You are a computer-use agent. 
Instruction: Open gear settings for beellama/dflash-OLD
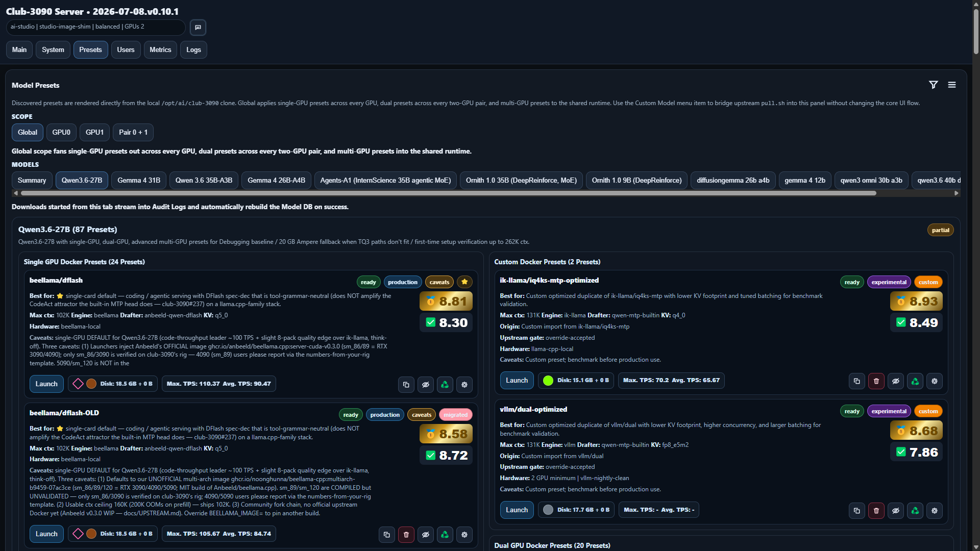tap(464, 535)
